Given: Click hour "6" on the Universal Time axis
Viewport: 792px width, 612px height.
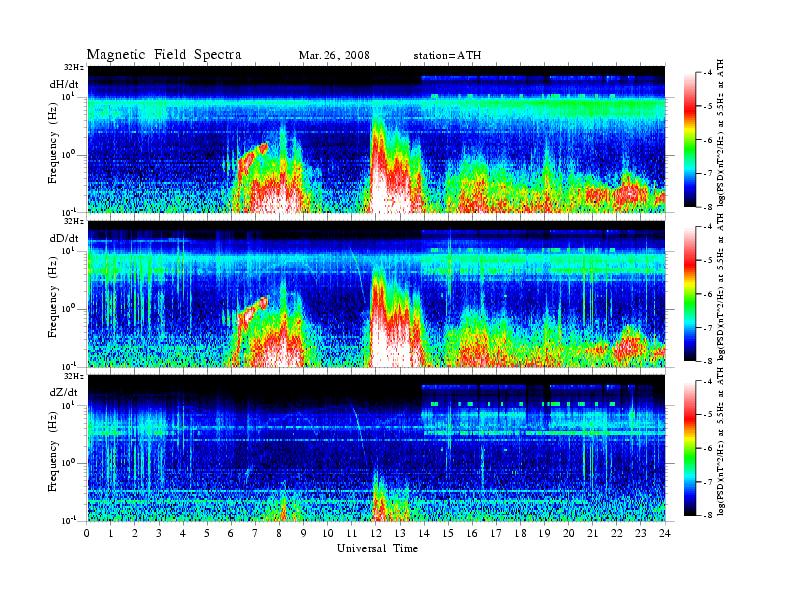Looking at the screenshot, I should (x=231, y=533).
